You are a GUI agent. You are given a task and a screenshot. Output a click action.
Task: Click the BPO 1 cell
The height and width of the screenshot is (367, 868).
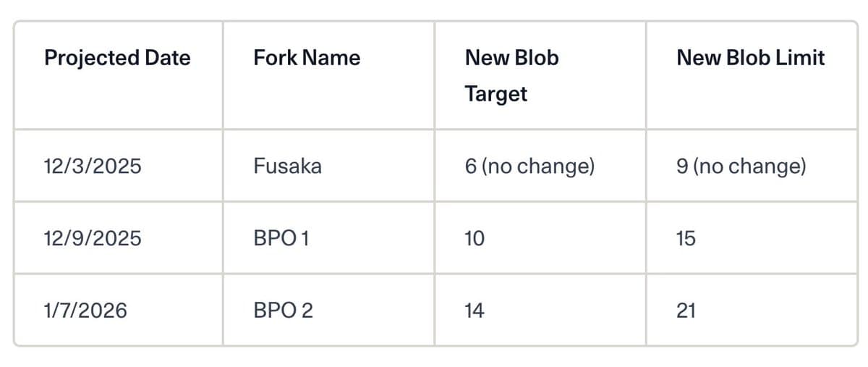click(281, 238)
